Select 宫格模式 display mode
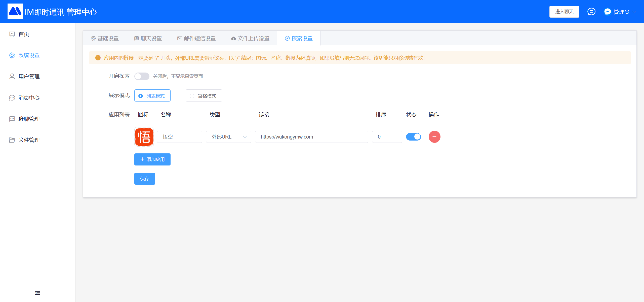The width and height of the screenshot is (644, 302). pyautogui.click(x=204, y=96)
